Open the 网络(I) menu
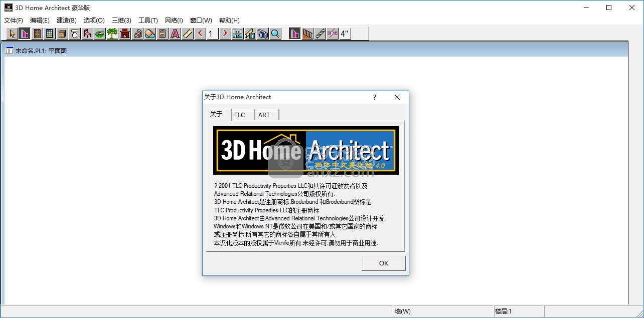The height and width of the screenshot is (318, 644). pos(174,21)
